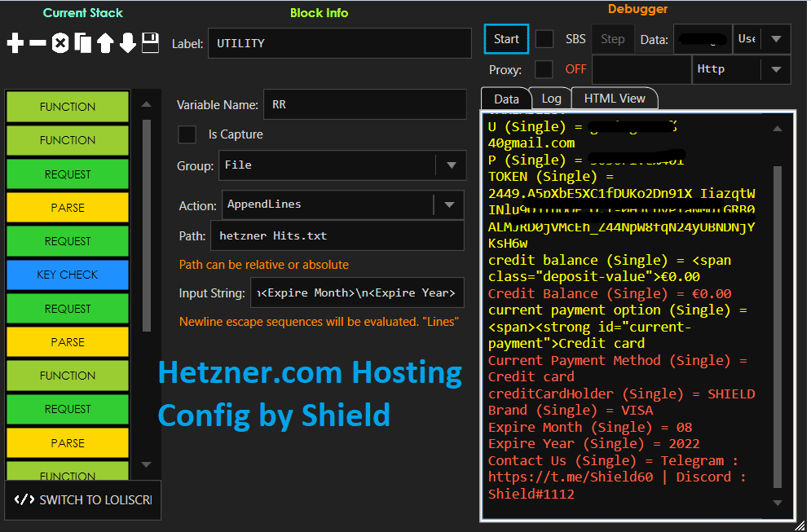Click the down arrow of the stack scrollbar
This screenshot has width=811, height=532.
point(147,464)
